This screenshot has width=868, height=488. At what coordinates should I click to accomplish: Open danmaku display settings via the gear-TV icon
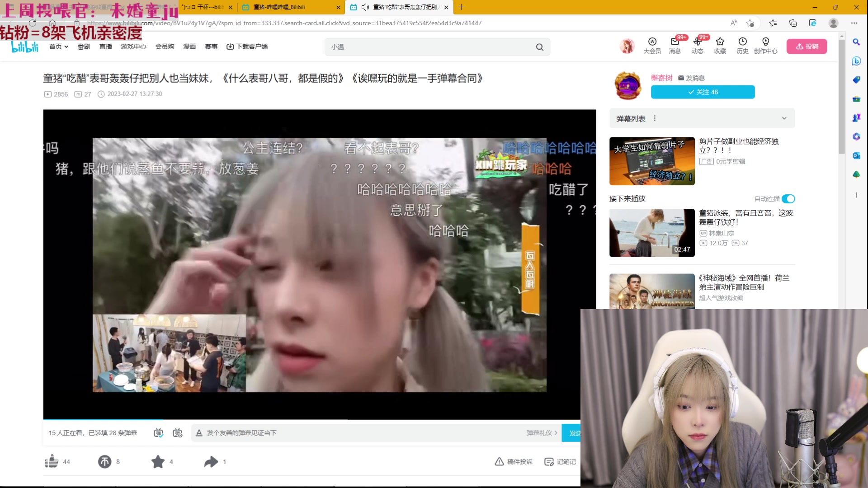(x=177, y=432)
